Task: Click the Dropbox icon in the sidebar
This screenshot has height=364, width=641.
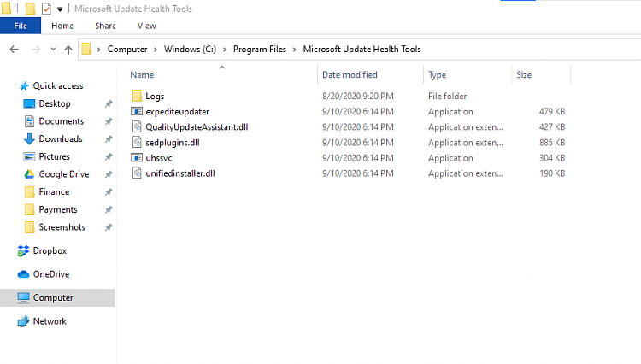Action: pos(23,251)
